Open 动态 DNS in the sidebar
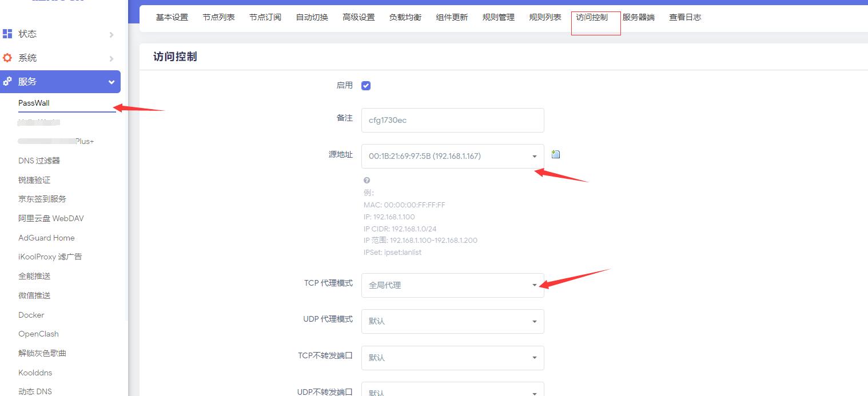Screen dimensions: 868x396 (x=35, y=391)
